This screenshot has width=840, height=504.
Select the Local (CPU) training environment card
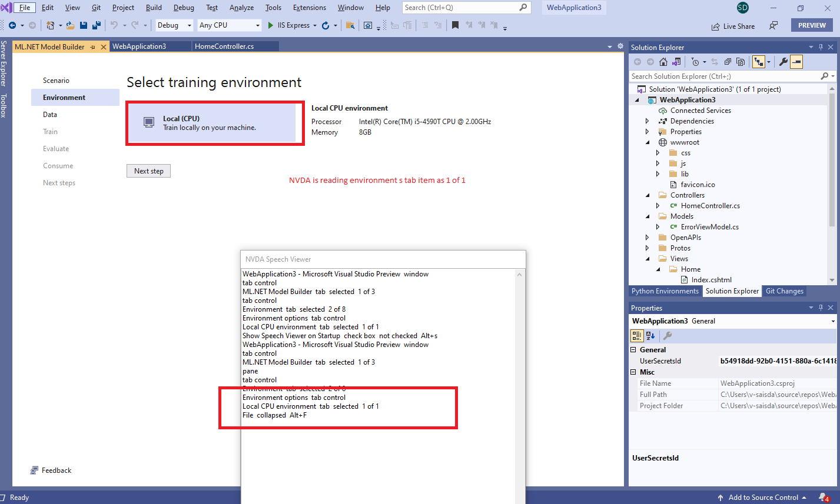click(214, 123)
